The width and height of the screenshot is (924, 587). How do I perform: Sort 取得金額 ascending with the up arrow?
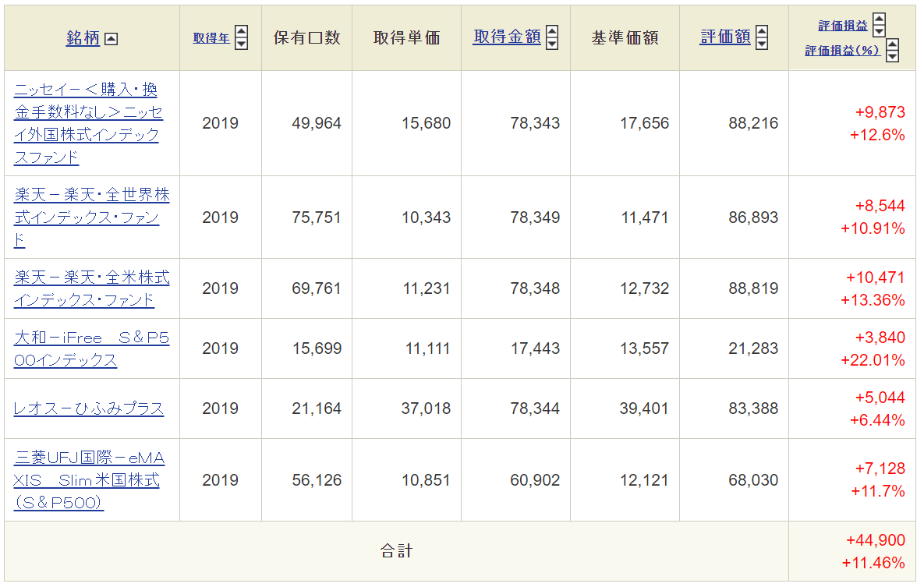(552, 32)
